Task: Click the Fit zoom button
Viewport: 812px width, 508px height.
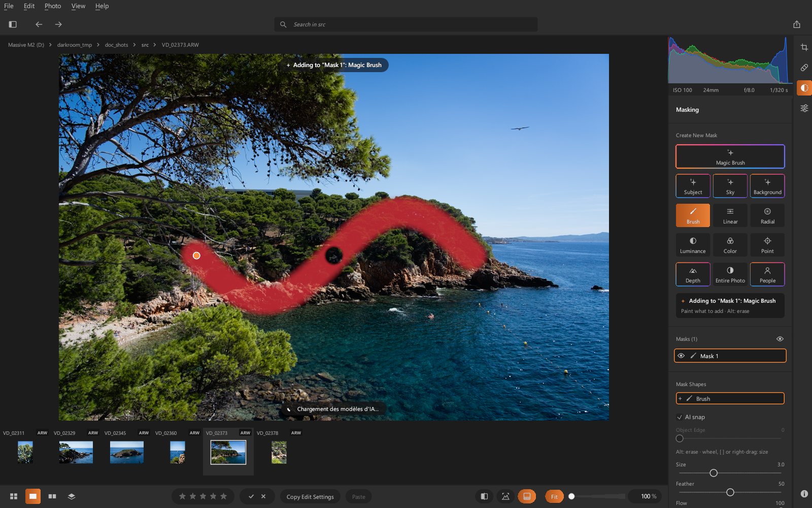Action: click(554, 496)
